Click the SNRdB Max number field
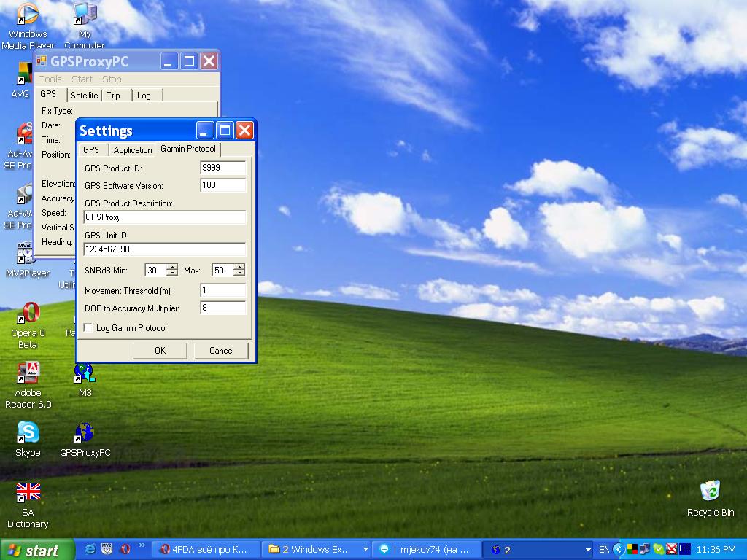Screen dimensions: 747x560 (223, 270)
